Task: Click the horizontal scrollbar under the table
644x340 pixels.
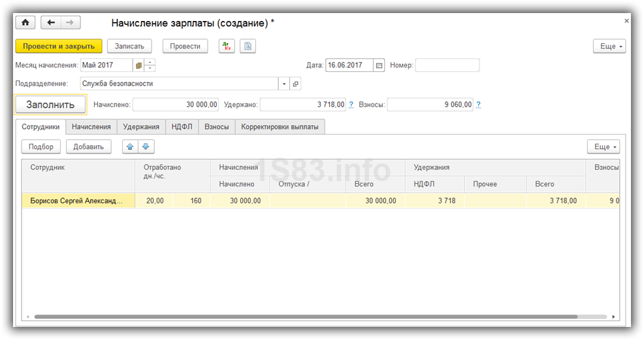Action: (x=306, y=317)
